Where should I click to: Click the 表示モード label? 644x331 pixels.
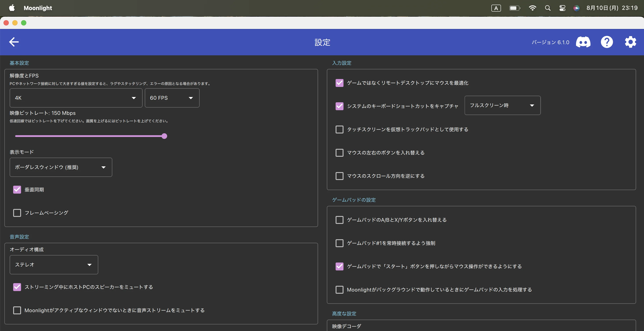point(21,152)
